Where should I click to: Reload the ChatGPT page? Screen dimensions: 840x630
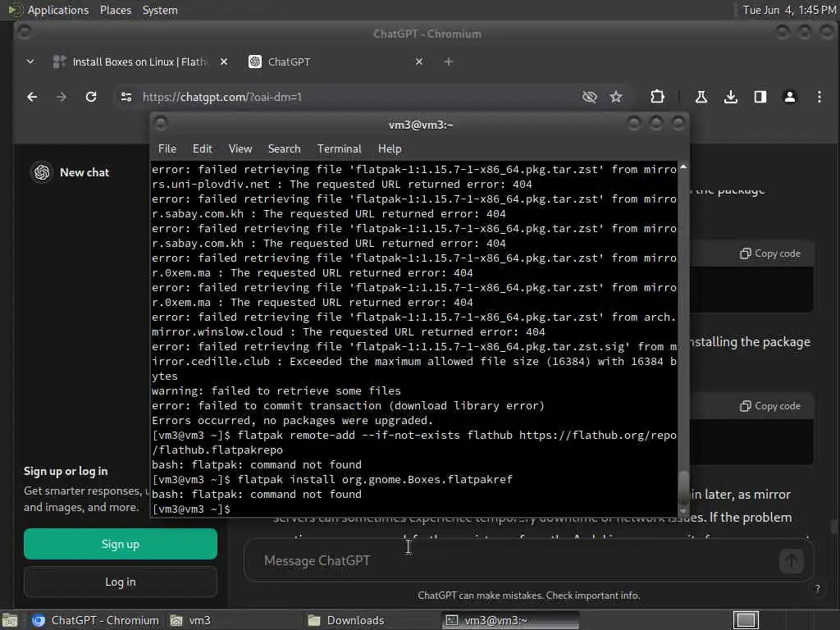91,97
